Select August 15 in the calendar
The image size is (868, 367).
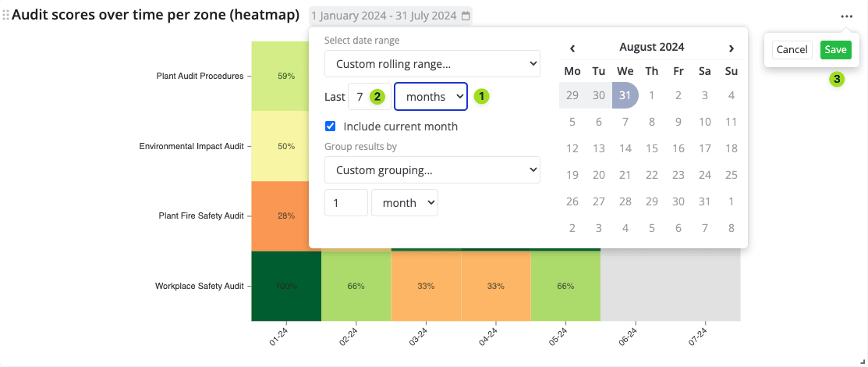click(x=652, y=148)
